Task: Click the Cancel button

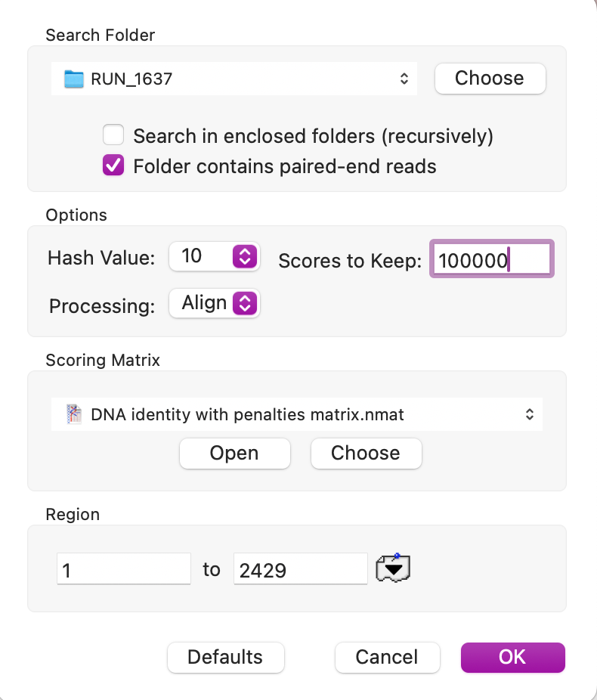Action: [387, 657]
